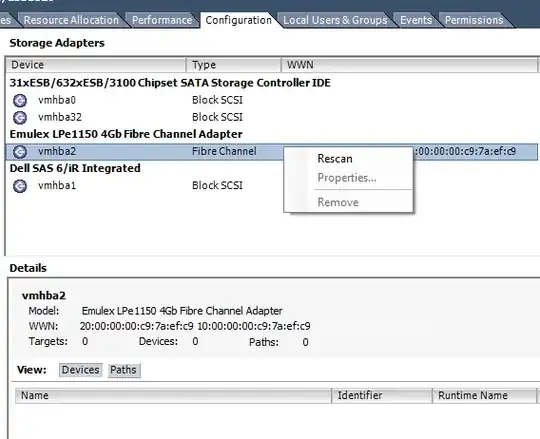Sort by the Type column header
Image resolution: width=540 pixels, height=439 pixels.
click(233, 65)
